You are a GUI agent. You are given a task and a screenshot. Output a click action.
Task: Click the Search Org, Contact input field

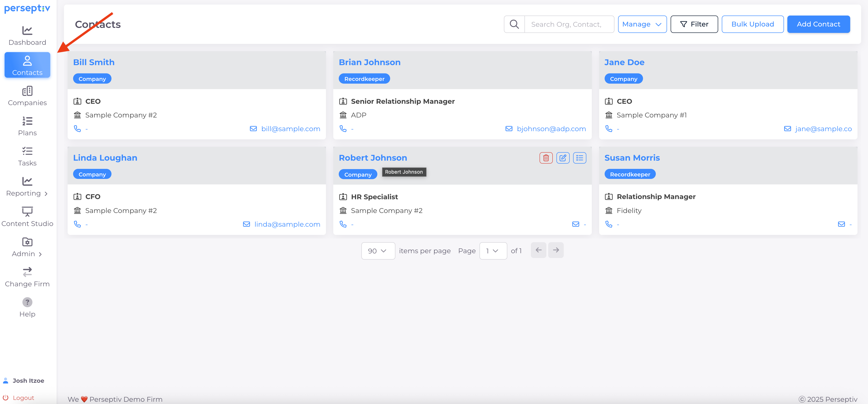569,24
